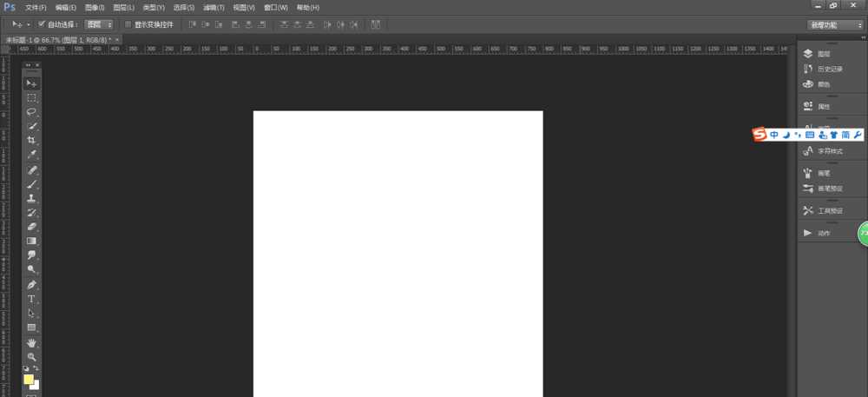The height and width of the screenshot is (397, 868).
Task: Select the Rectangular Marquee tool
Action: click(x=31, y=97)
